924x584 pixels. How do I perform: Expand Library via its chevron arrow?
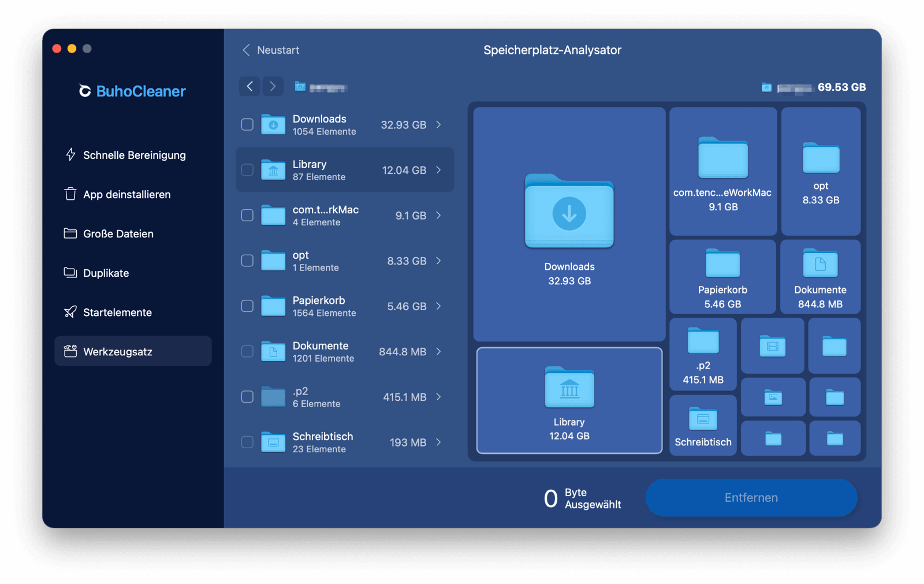[439, 170]
